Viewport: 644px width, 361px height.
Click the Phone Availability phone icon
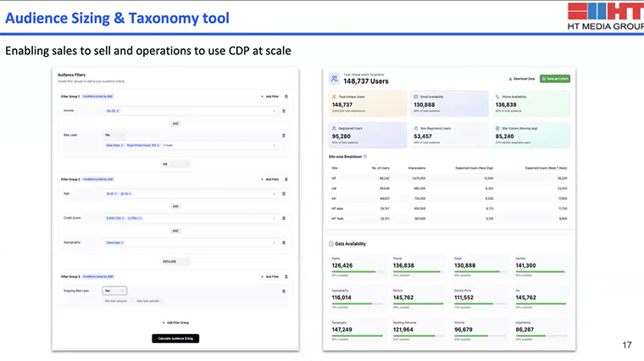(497, 97)
